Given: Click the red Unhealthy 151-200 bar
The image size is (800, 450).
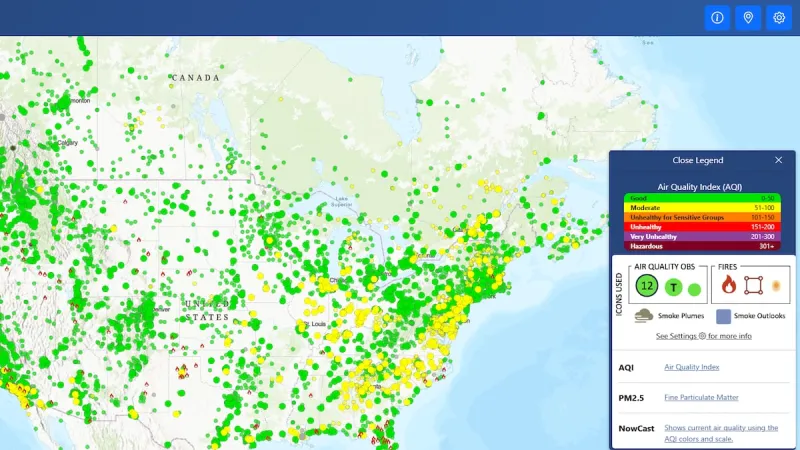Looking at the screenshot, I should [x=702, y=227].
